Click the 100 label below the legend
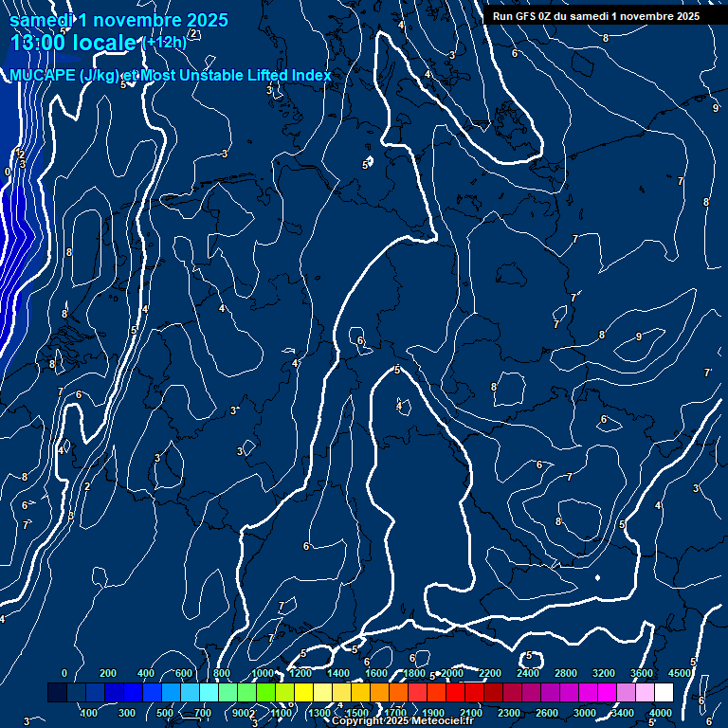Viewport: 728px width, 728px height. coord(90,713)
